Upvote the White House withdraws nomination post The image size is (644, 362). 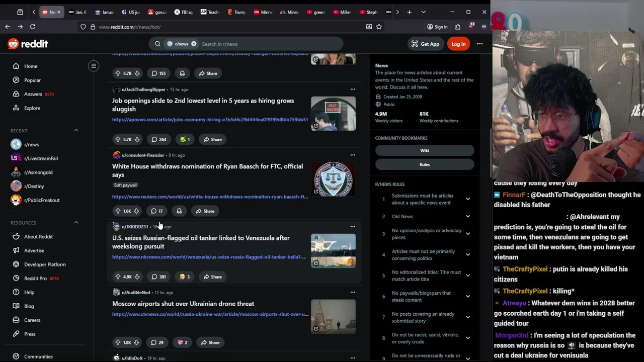pyautogui.click(x=118, y=211)
